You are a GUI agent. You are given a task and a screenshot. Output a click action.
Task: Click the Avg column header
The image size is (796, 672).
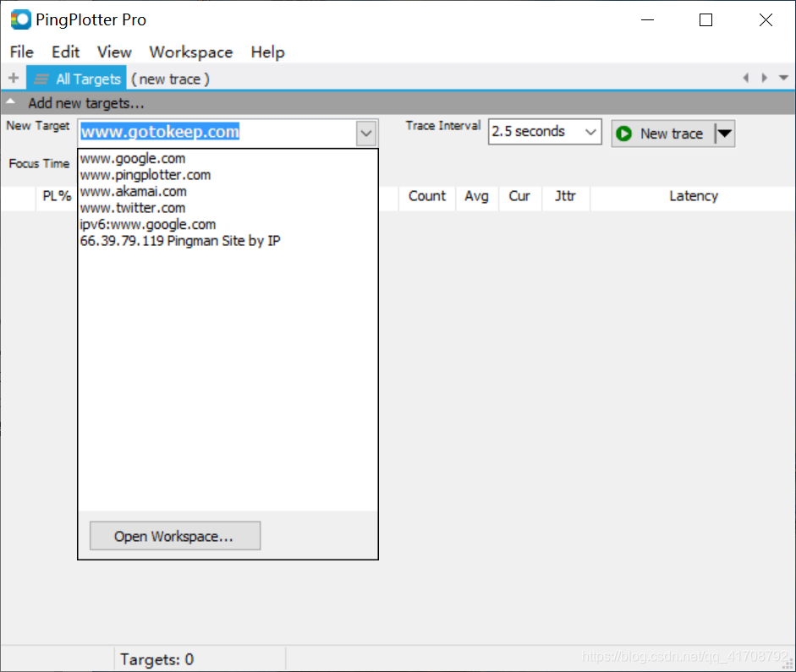pos(477,196)
